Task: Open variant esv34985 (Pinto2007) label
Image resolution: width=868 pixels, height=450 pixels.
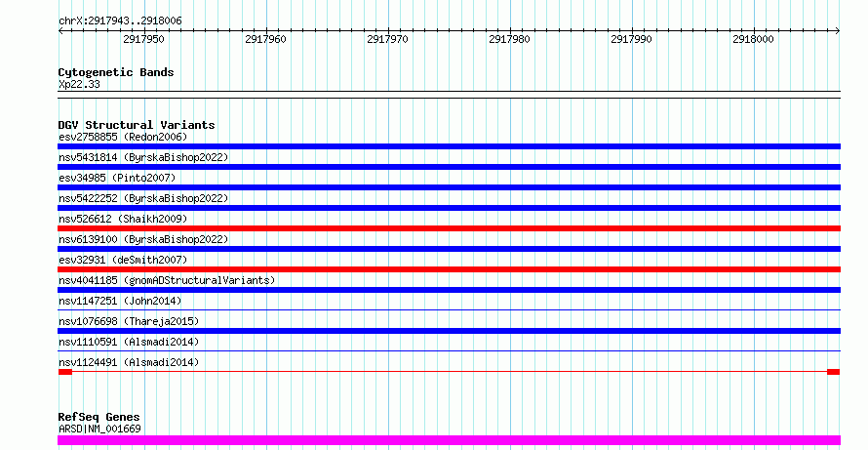Action: tap(117, 178)
